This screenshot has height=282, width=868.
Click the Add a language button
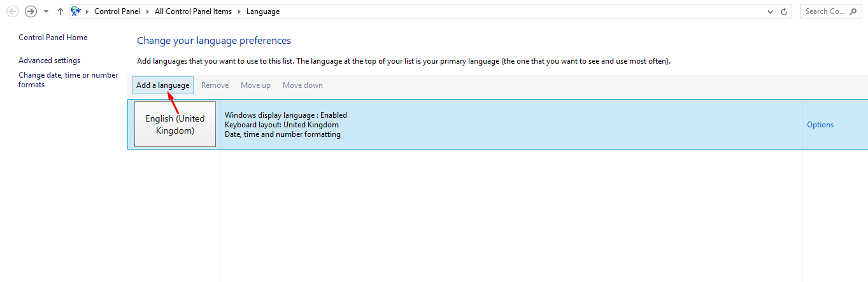[162, 85]
